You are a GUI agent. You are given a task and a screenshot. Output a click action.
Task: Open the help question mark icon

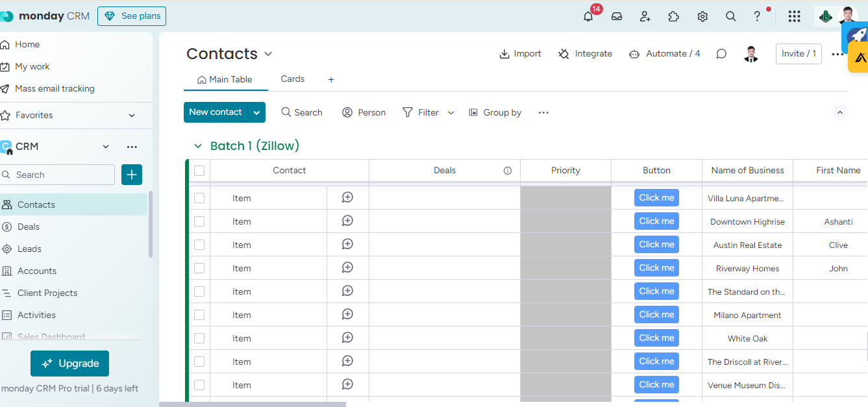click(x=757, y=17)
